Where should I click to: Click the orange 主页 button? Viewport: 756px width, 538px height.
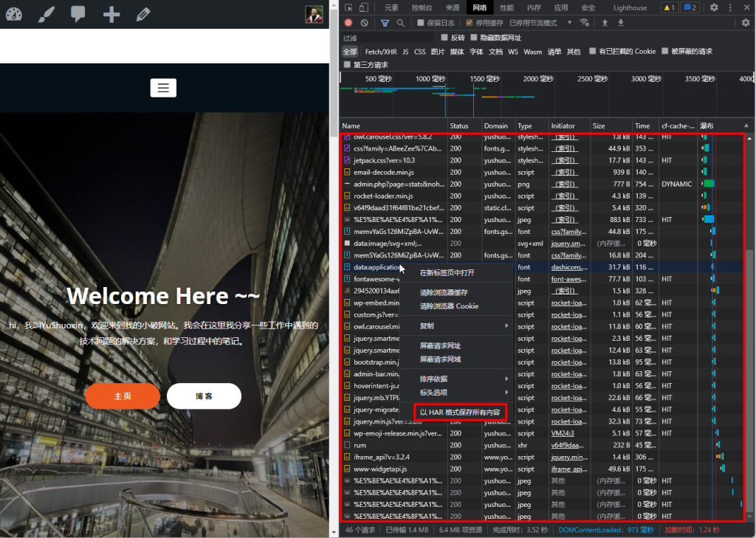click(123, 396)
